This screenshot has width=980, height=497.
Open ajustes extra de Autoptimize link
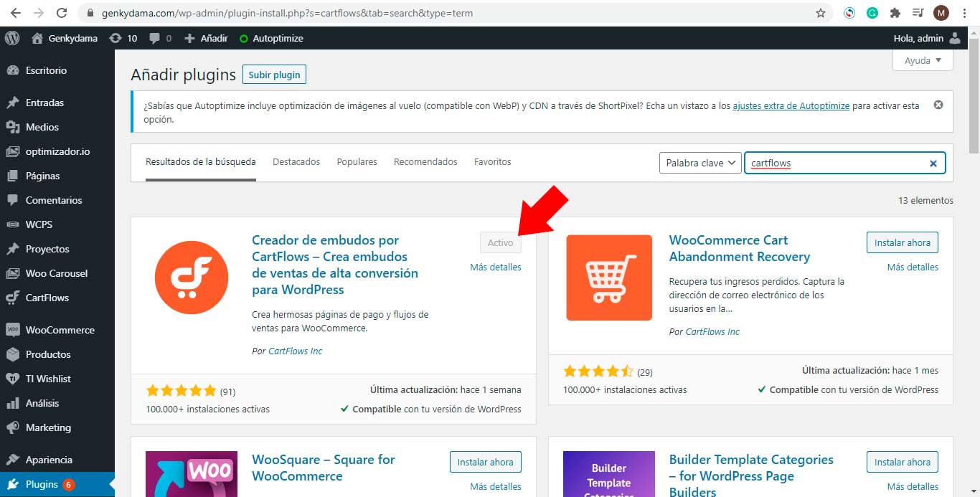tap(791, 105)
